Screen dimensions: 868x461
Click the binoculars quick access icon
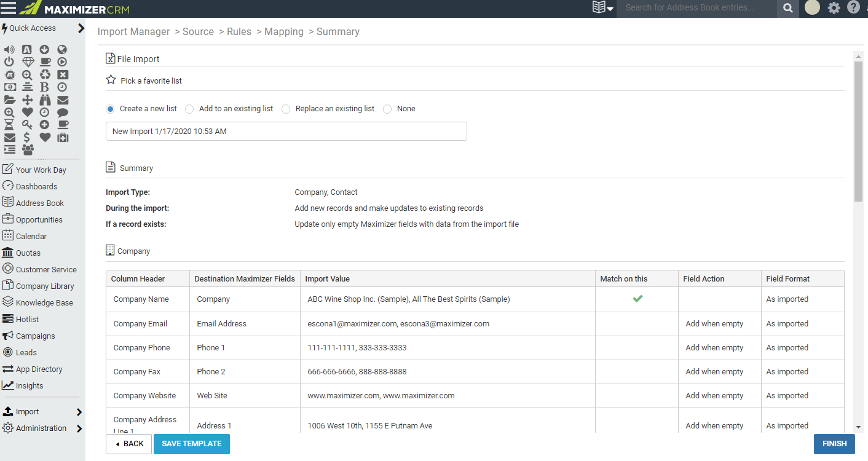coord(45,100)
